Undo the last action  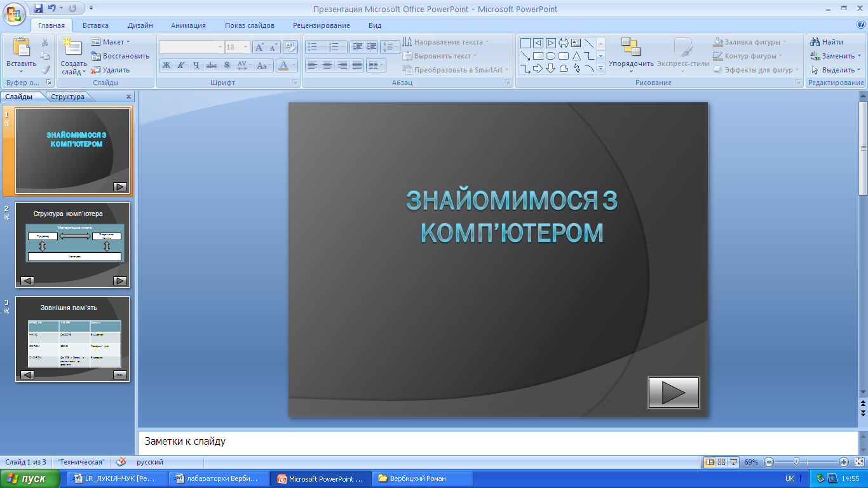pyautogui.click(x=52, y=8)
